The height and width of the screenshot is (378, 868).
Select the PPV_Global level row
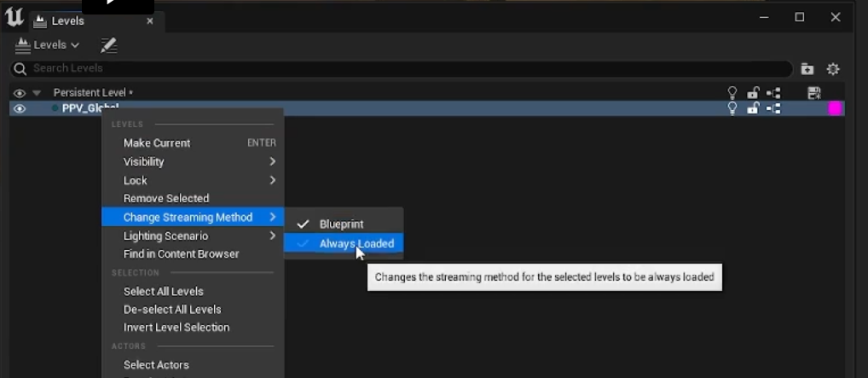pos(427,108)
